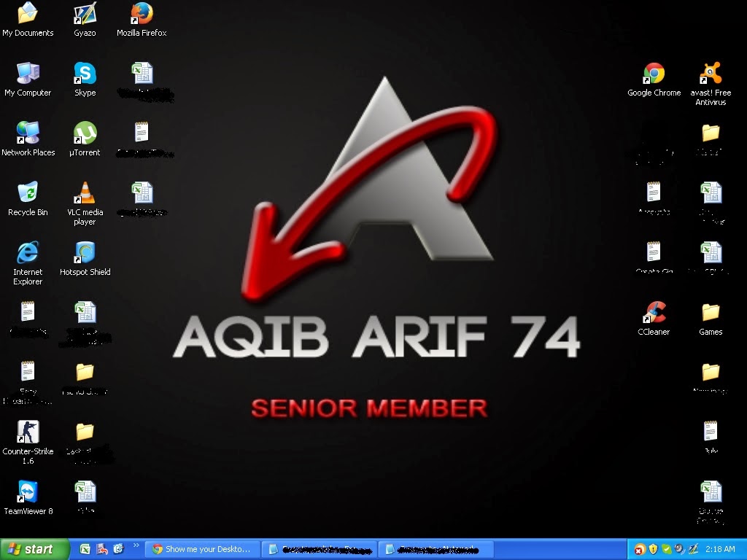Select the Counter-Strike 1.6 shortcut
The width and height of the screenshot is (747, 560).
pyautogui.click(x=28, y=443)
